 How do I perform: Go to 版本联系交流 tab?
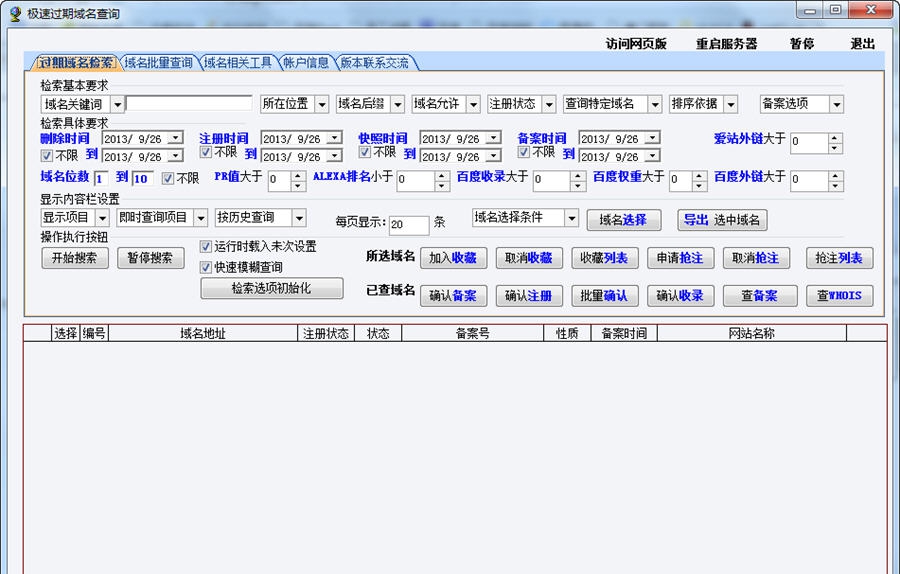click(375, 63)
